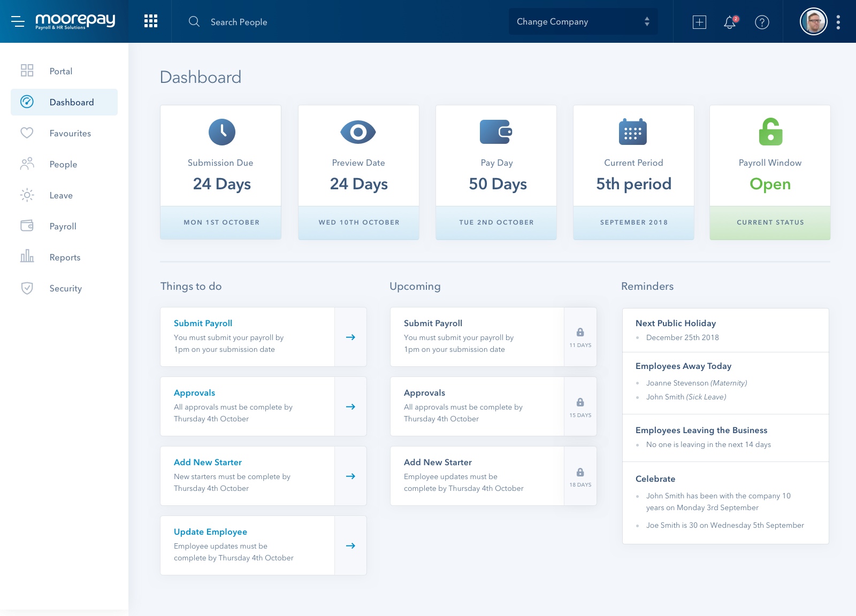856x616 pixels.
Task: Click the Leave sun icon in the sidebar
Action: [x=27, y=195]
